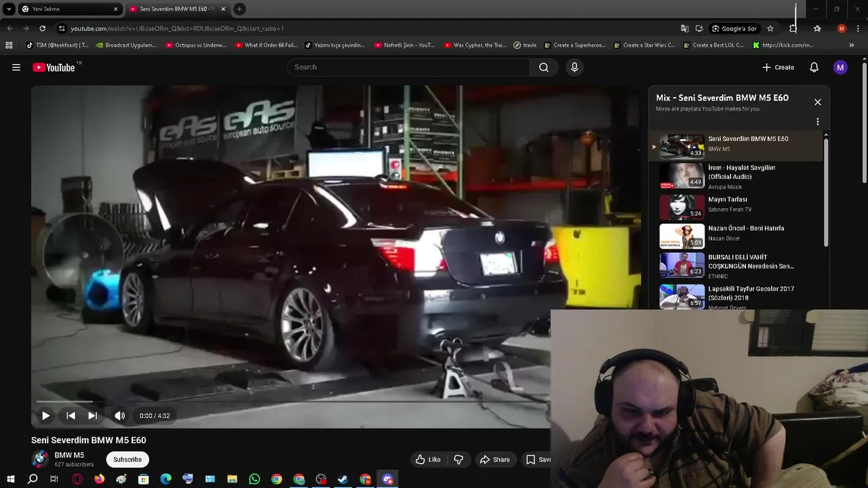Screen dimensions: 868x488
Task: Open Microsoft Edge from the taskbar
Action: tap(165, 479)
